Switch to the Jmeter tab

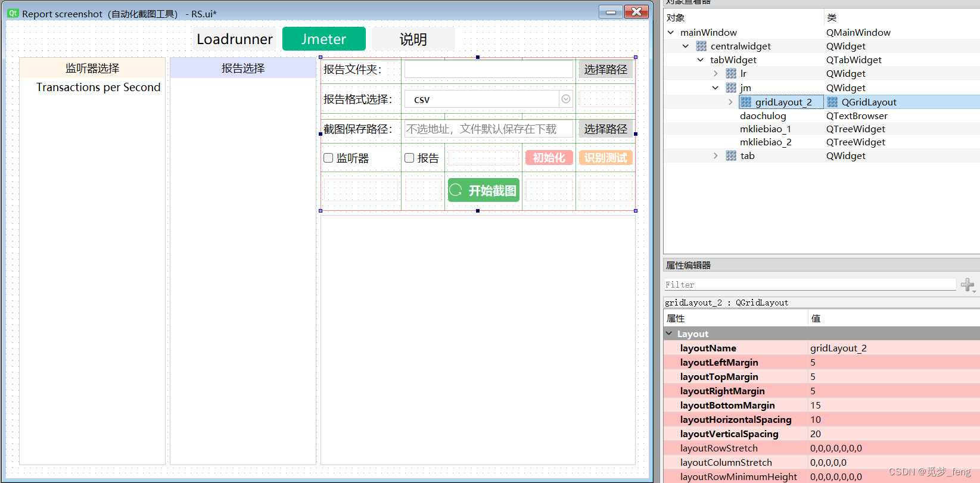[x=323, y=39]
